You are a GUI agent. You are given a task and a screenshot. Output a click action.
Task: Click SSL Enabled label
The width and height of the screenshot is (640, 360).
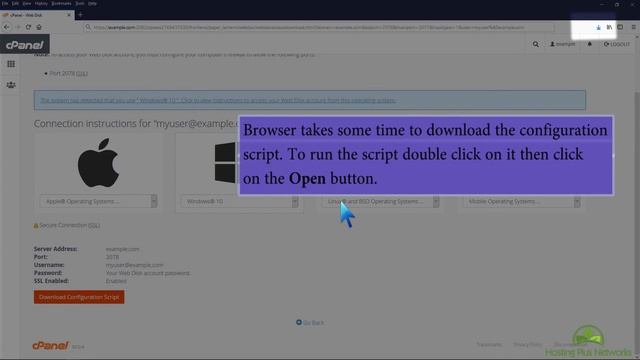coord(51,281)
